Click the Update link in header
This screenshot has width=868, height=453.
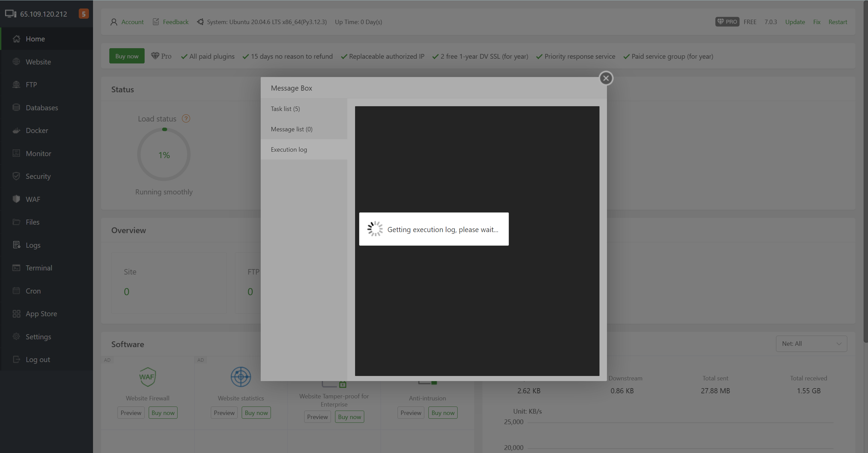(x=795, y=22)
